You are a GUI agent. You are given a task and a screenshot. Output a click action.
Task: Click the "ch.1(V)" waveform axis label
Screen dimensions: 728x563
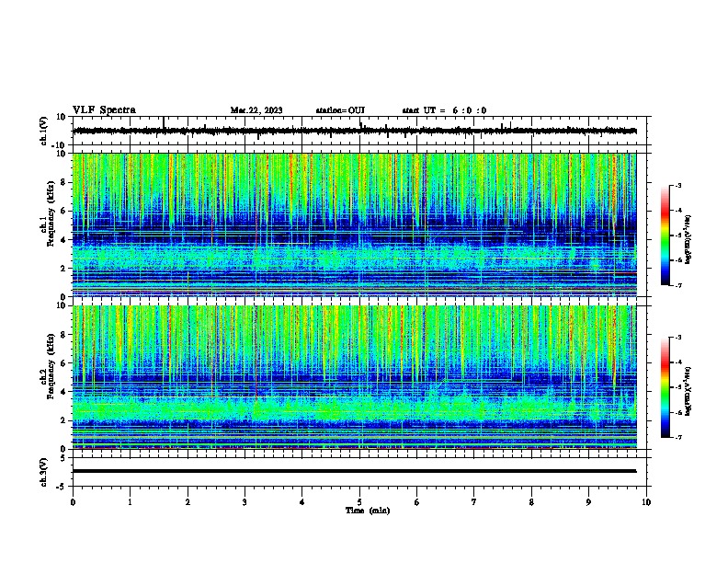(44, 131)
